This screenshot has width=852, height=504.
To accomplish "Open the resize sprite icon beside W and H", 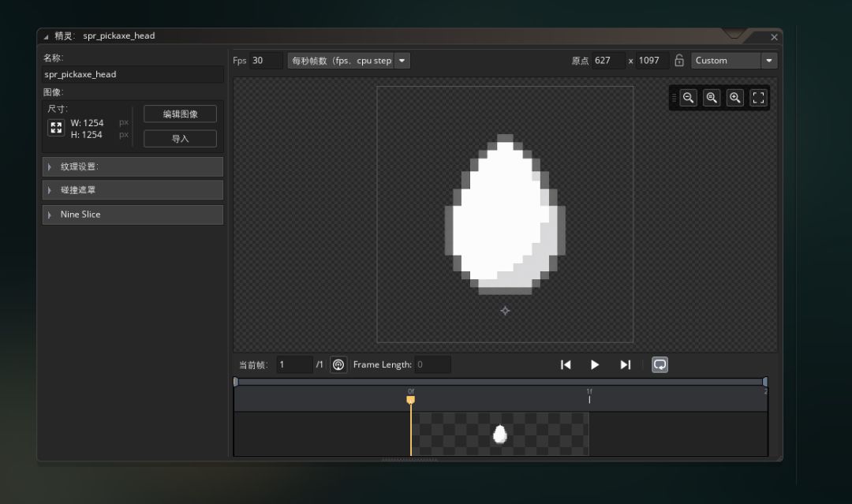I will click(56, 128).
